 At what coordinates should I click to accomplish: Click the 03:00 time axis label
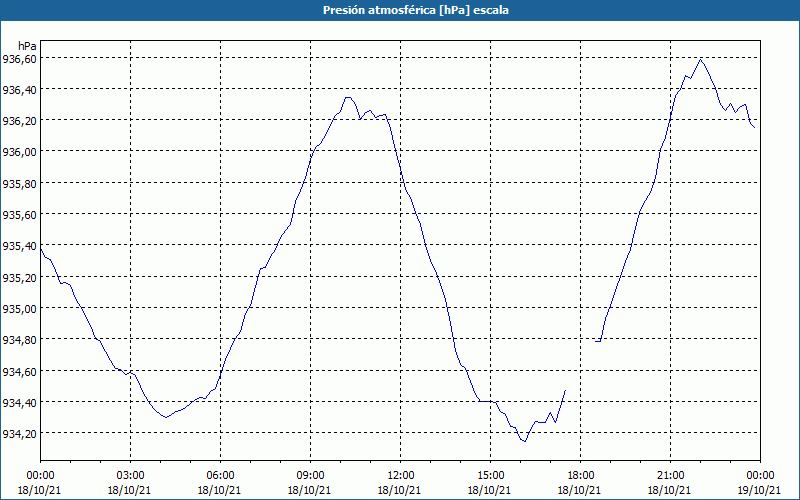130,476
